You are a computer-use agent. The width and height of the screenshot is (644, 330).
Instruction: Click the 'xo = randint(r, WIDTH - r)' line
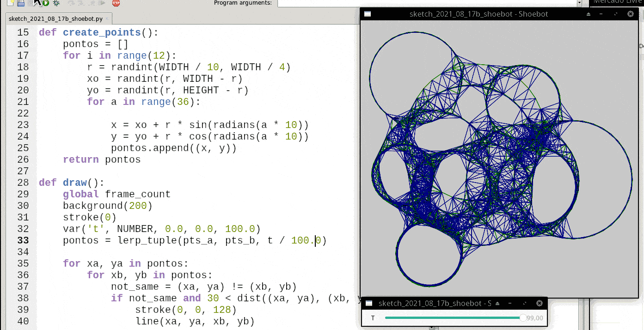[x=165, y=79]
